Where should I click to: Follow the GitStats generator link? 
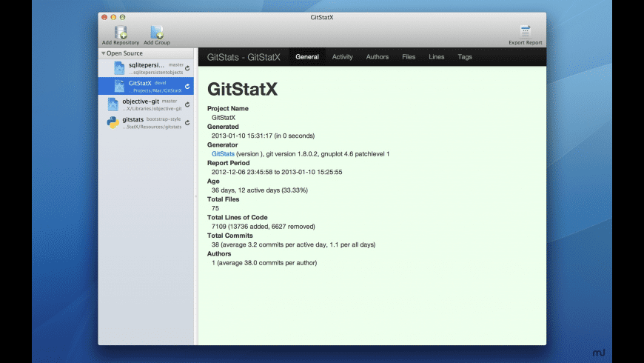[x=223, y=154]
